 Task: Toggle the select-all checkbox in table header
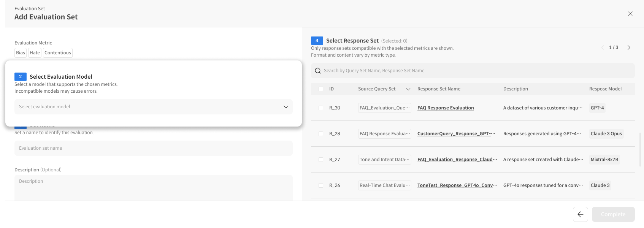coord(321,89)
